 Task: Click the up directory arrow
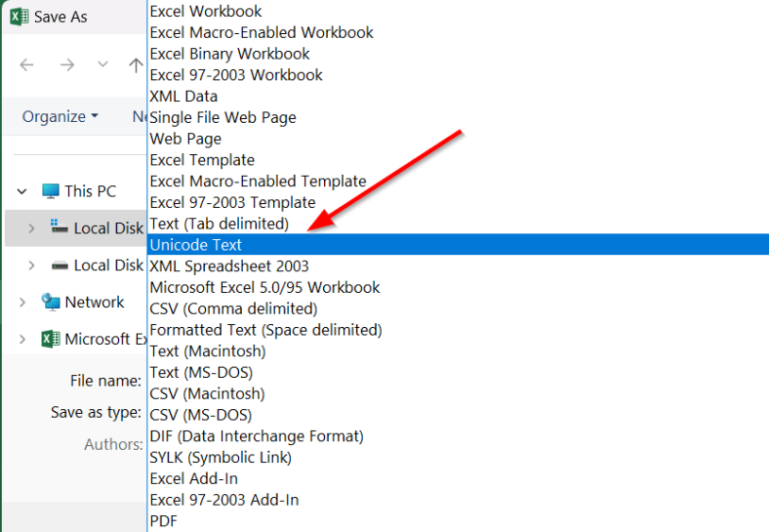point(136,65)
